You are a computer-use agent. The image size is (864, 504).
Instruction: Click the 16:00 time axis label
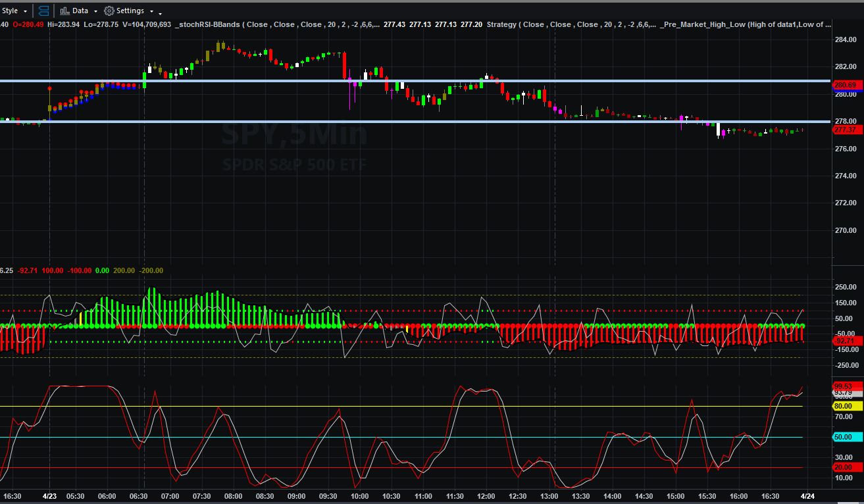[738, 495]
